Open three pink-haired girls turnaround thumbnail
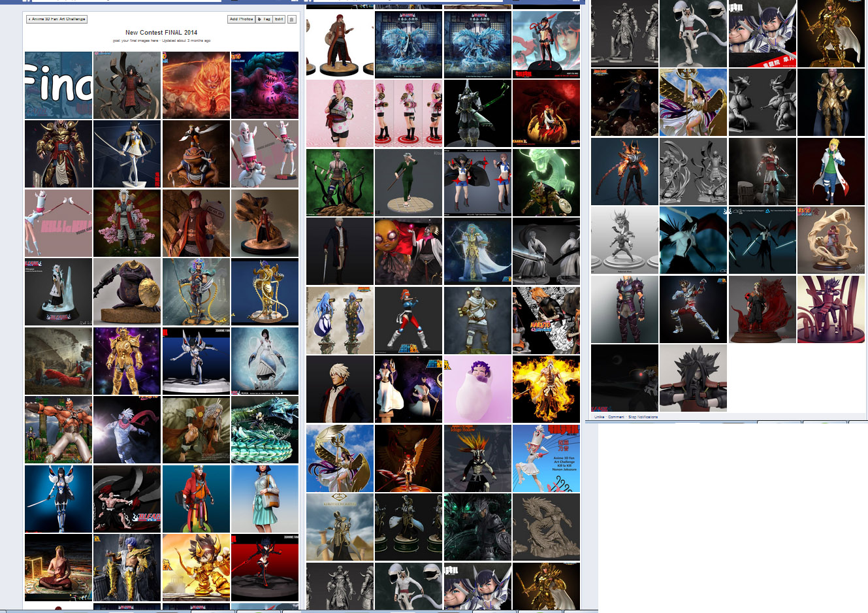The image size is (868, 613). pos(408,114)
